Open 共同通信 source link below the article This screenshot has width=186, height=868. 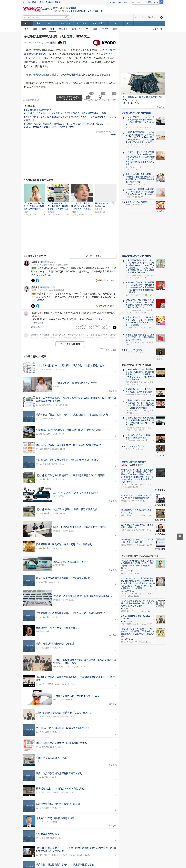coord(113,134)
